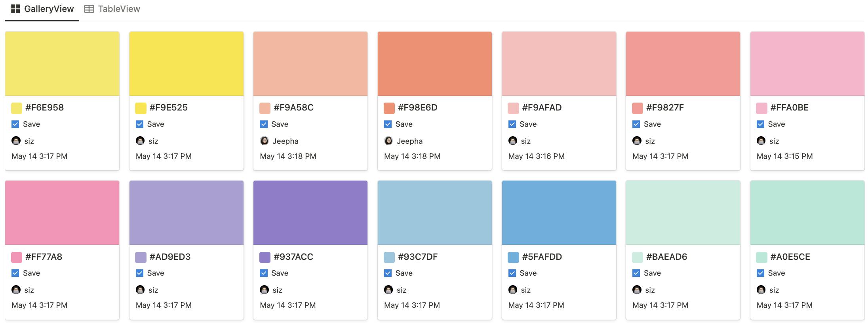Click the #F98E6D orange cover image
Viewport: 868px width, 324px height.
coord(434,64)
